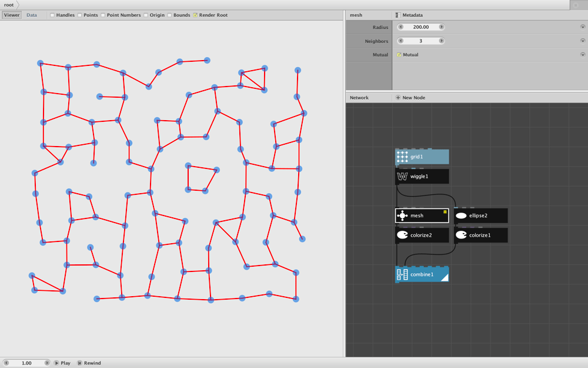The width and height of the screenshot is (588, 368).
Task: Enable the Handles checkbox
Action: 52,15
